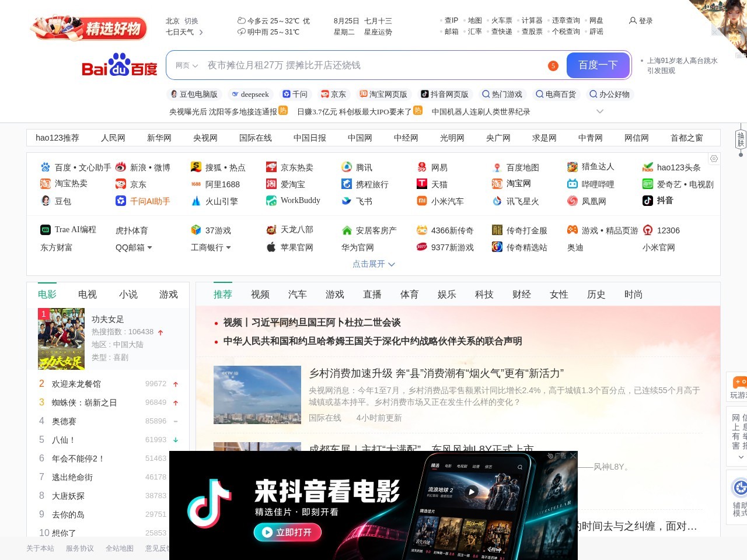Click the hao123头条 icon

coord(648,167)
